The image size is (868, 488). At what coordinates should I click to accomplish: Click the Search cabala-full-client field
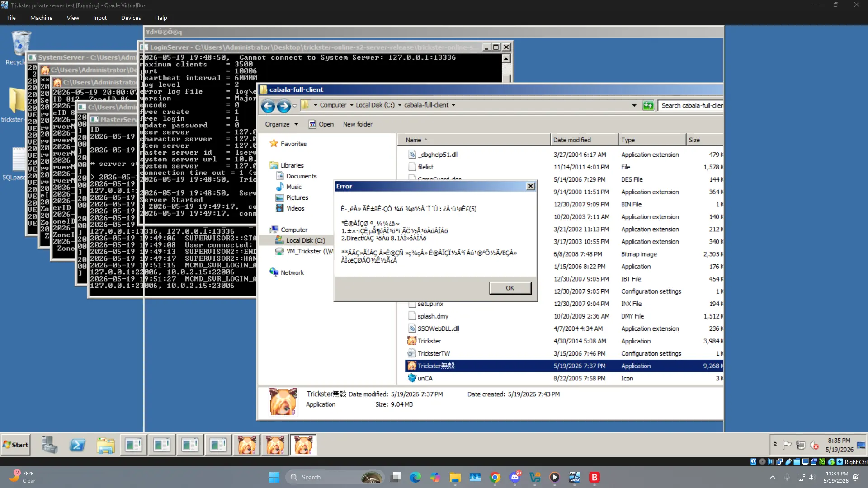pos(690,105)
